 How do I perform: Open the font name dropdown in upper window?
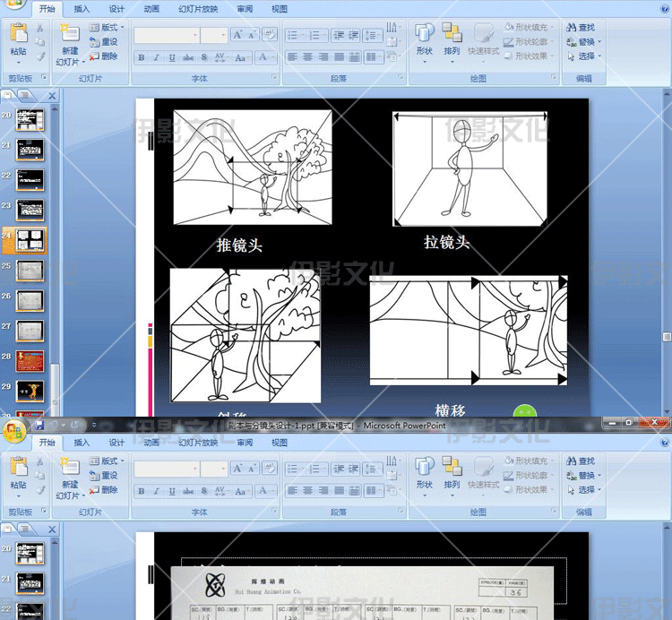coord(194,36)
